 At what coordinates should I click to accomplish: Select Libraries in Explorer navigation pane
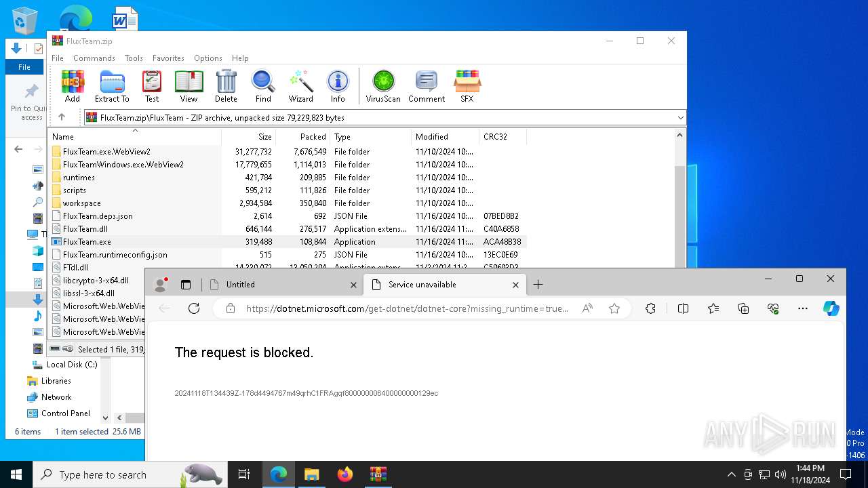point(56,381)
